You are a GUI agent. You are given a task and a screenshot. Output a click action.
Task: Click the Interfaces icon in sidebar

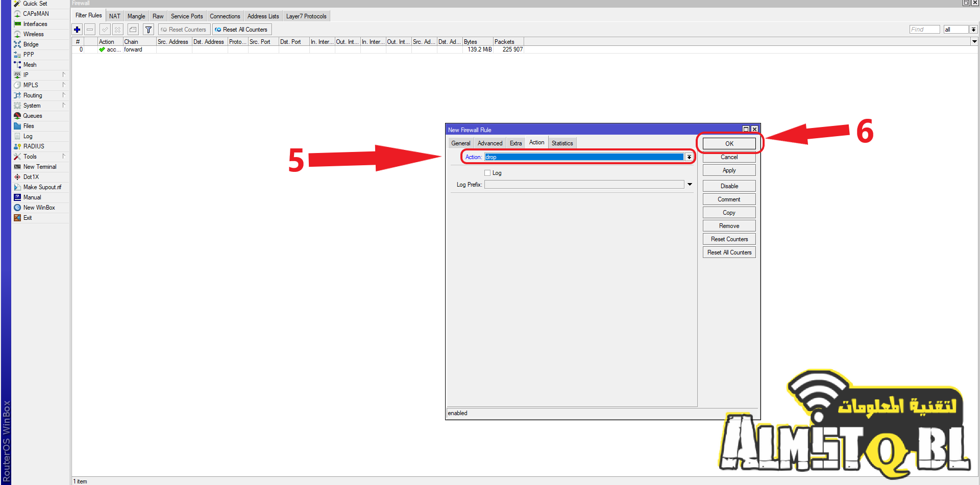17,24
